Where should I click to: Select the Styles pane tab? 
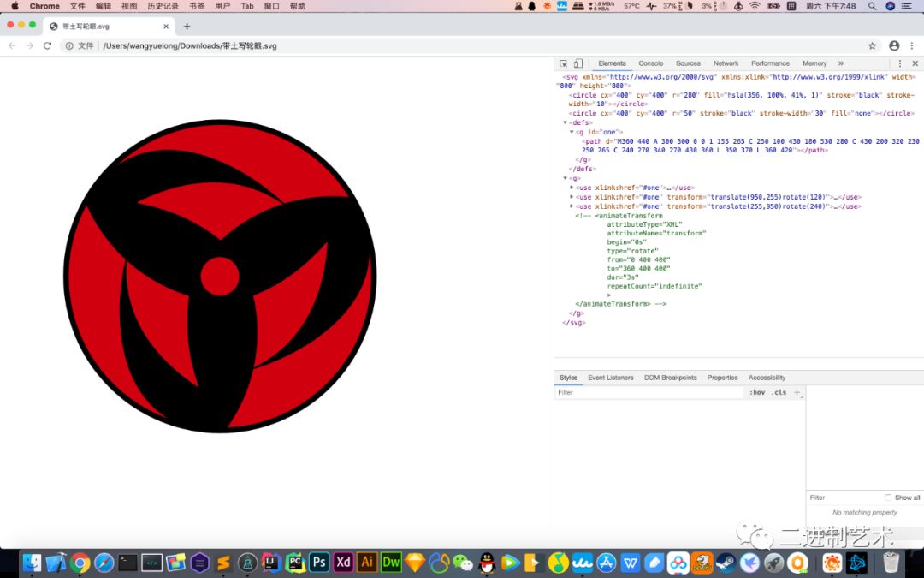pyautogui.click(x=568, y=378)
